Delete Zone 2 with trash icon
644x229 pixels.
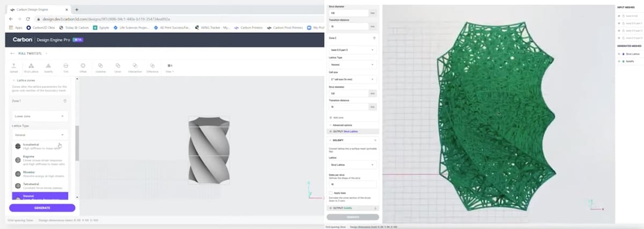pos(374,38)
